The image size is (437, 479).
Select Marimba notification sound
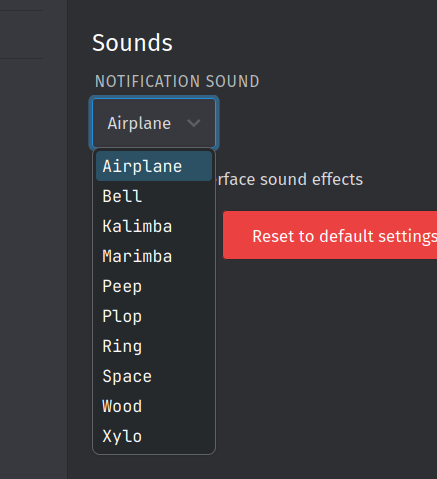click(x=154, y=256)
